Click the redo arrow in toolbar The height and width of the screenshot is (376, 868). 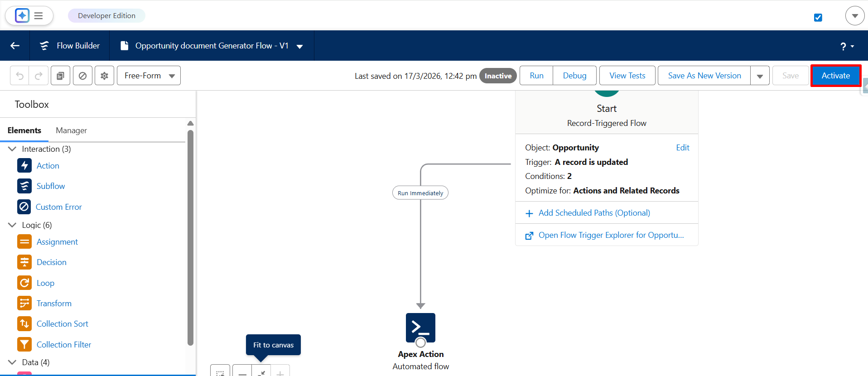pyautogui.click(x=39, y=76)
